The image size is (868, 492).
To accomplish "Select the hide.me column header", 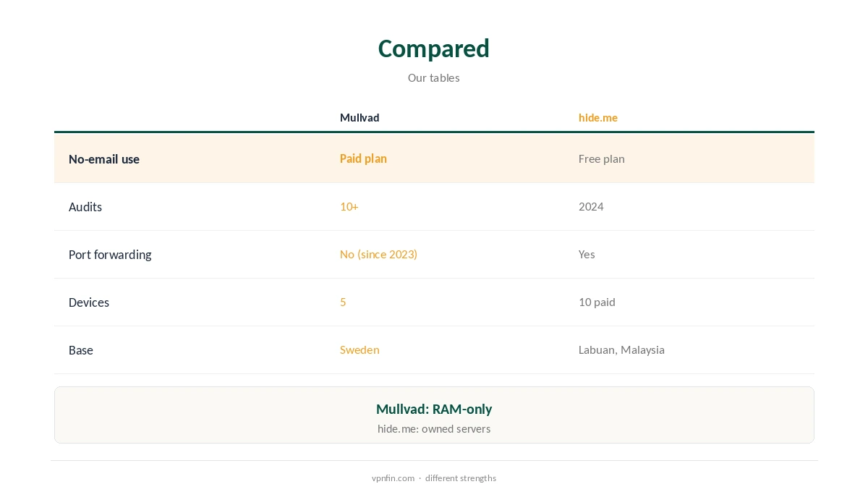I will [598, 117].
